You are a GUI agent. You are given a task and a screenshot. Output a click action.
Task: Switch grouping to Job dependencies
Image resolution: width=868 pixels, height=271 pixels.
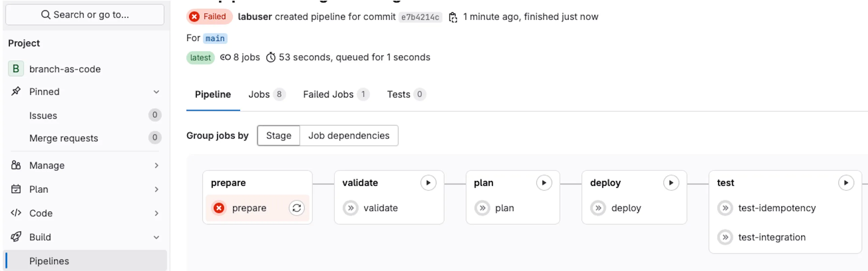click(x=349, y=136)
